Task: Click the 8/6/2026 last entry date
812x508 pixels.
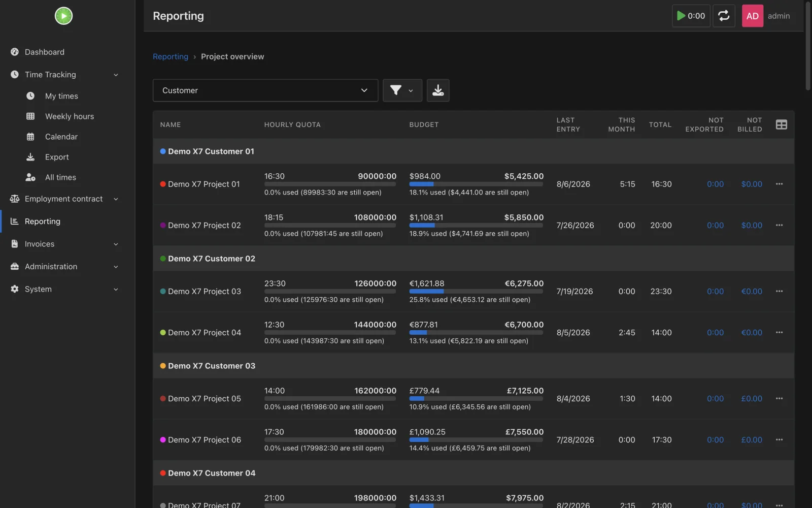Action: pyautogui.click(x=573, y=184)
